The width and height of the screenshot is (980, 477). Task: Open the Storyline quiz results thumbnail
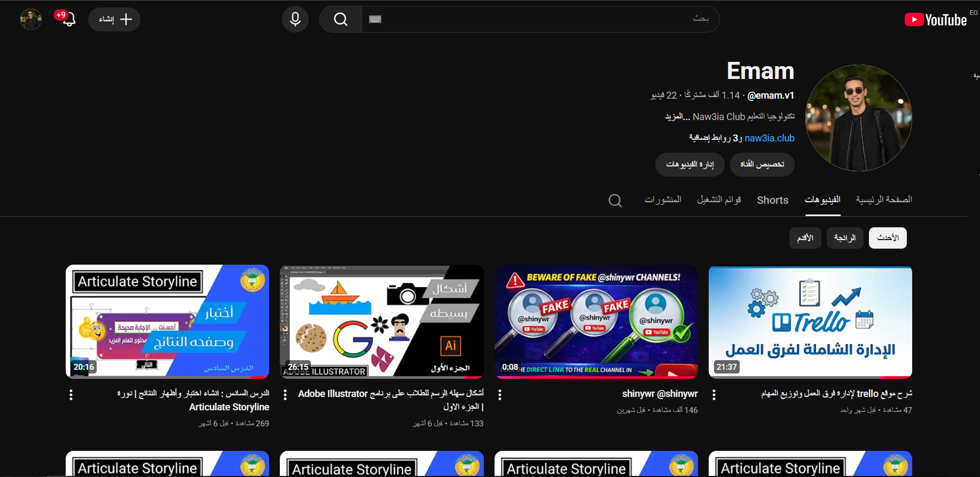click(167, 322)
